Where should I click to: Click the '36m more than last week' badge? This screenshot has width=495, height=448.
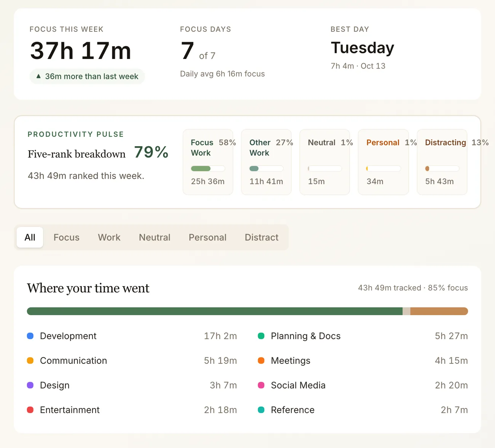tap(87, 77)
